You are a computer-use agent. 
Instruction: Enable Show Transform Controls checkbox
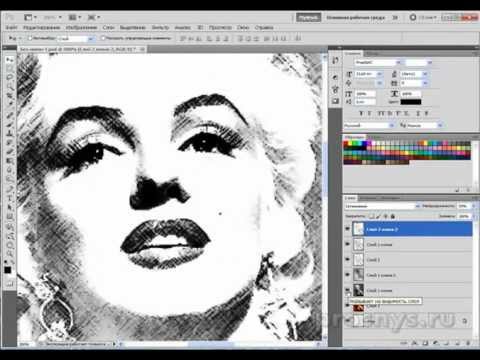coord(103,38)
